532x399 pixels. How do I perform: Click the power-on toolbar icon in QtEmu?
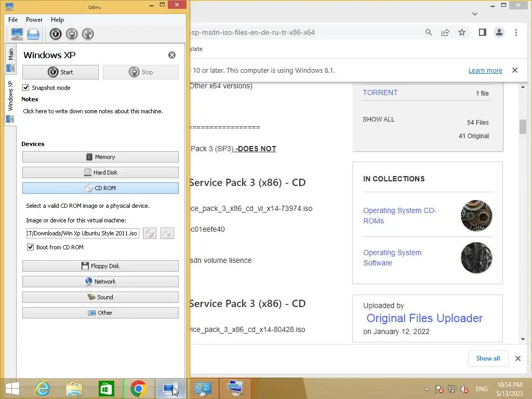(x=56, y=34)
